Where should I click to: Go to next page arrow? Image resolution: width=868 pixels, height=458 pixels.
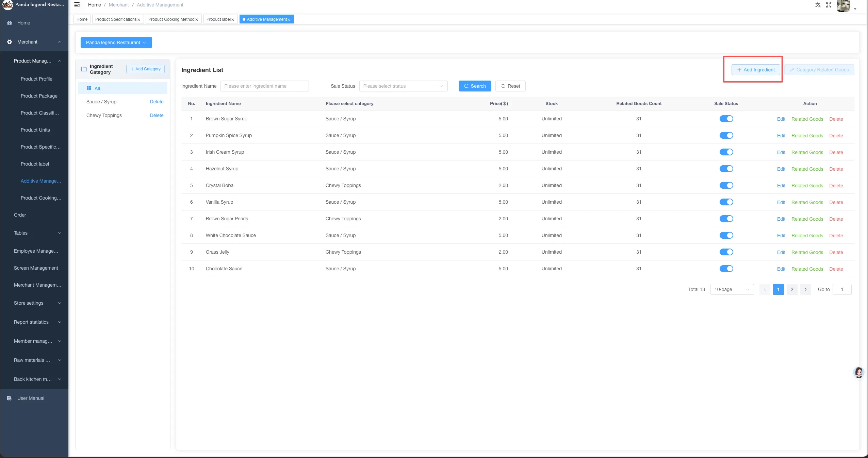[x=806, y=289]
